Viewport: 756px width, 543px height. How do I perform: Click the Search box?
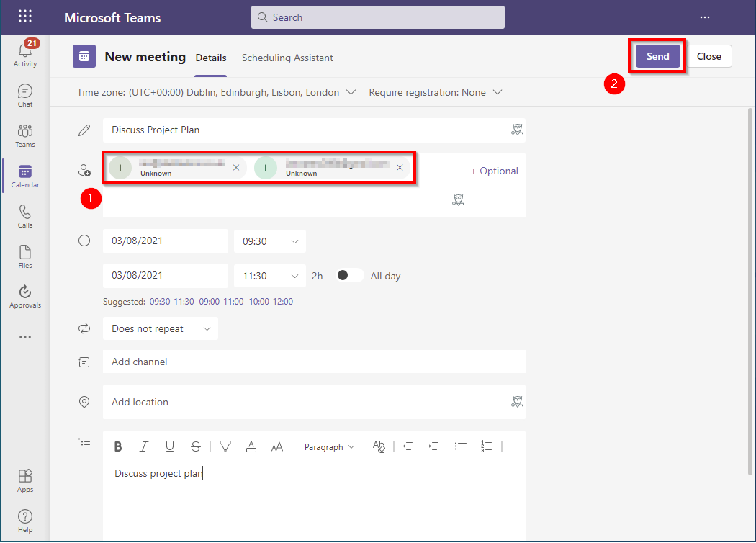(378, 17)
